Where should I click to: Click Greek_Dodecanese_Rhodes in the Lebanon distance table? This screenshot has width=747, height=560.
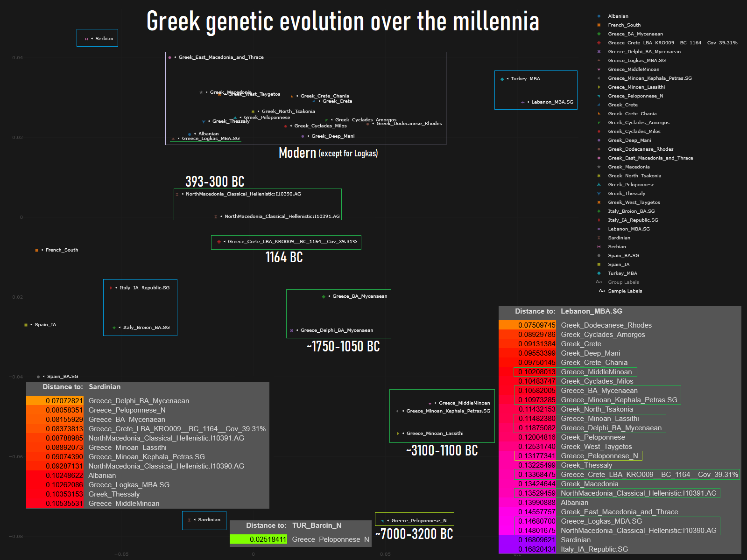click(606, 325)
